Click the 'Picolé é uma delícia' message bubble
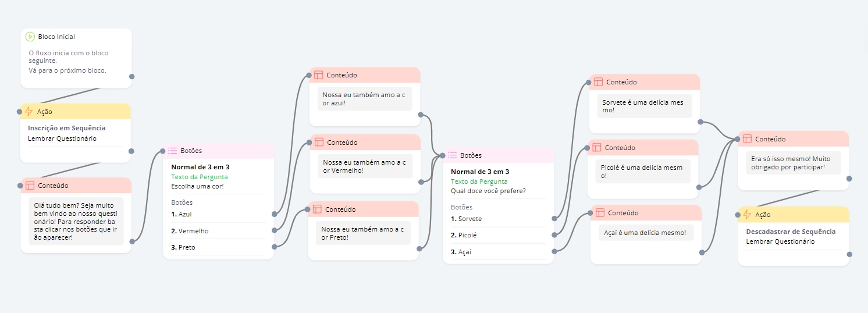This screenshot has height=313, width=868. point(642,172)
